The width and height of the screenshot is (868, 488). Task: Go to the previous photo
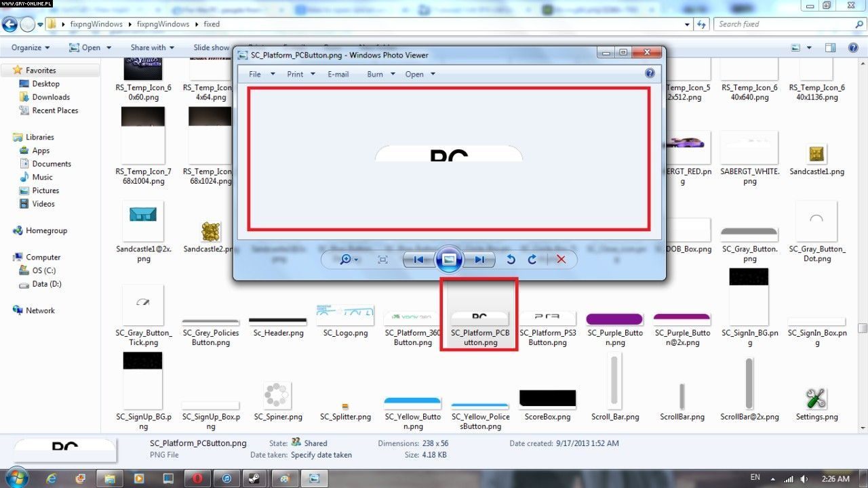[418, 260]
